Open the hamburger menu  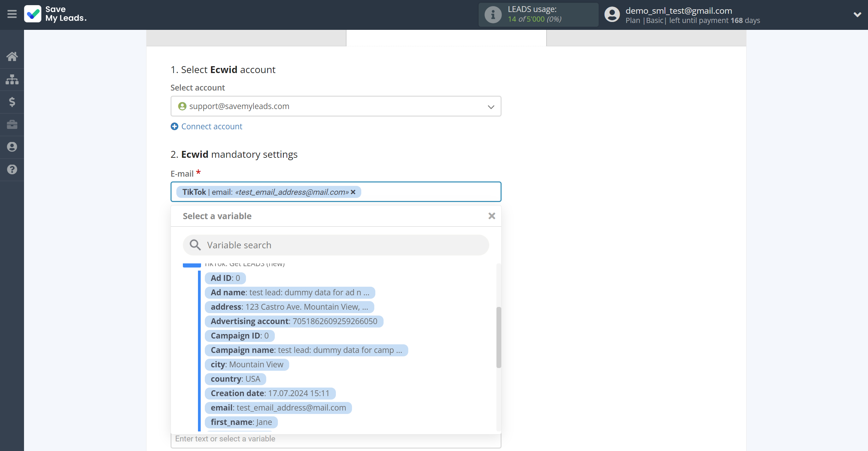click(x=12, y=14)
